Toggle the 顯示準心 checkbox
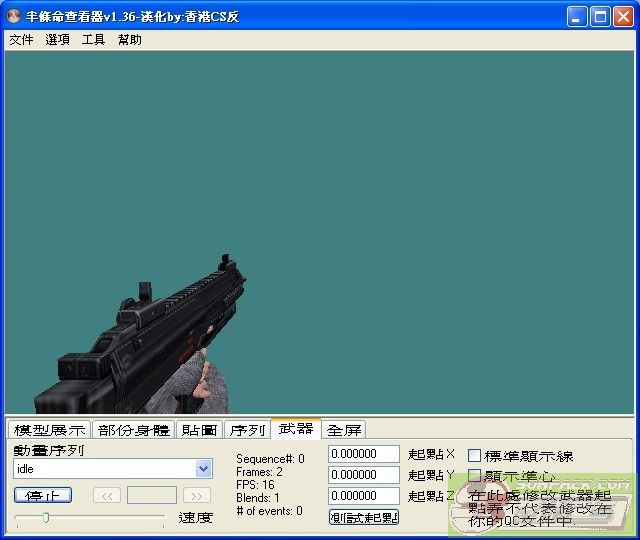640x540 pixels. pyautogui.click(x=475, y=476)
